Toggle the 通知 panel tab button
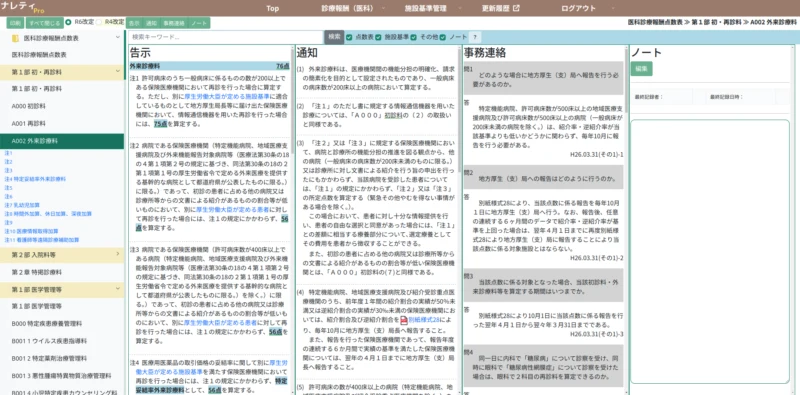The image size is (800, 395). tap(151, 23)
